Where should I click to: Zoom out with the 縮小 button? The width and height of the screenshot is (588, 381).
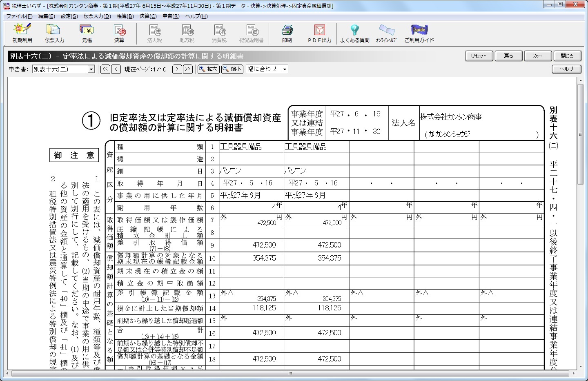[232, 69]
